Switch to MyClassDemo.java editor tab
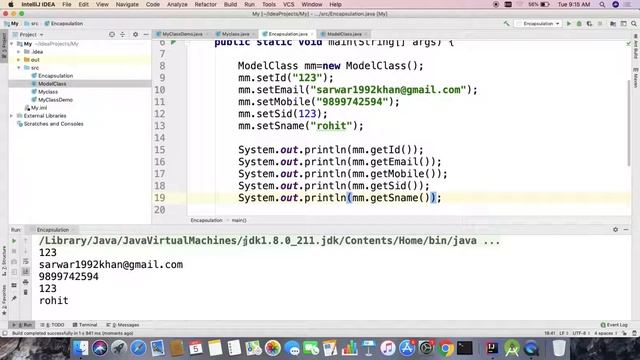640x360 pixels. pos(182,34)
